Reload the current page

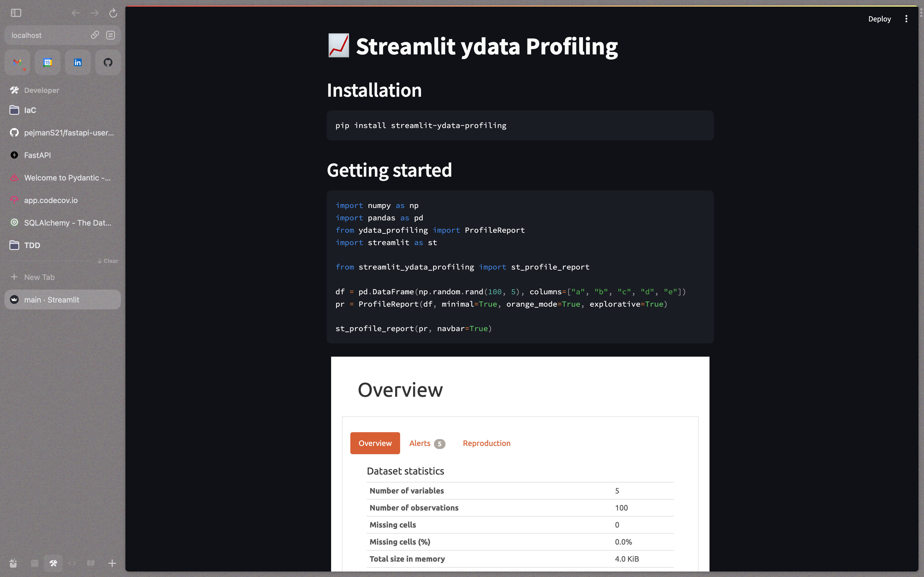click(x=113, y=13)
